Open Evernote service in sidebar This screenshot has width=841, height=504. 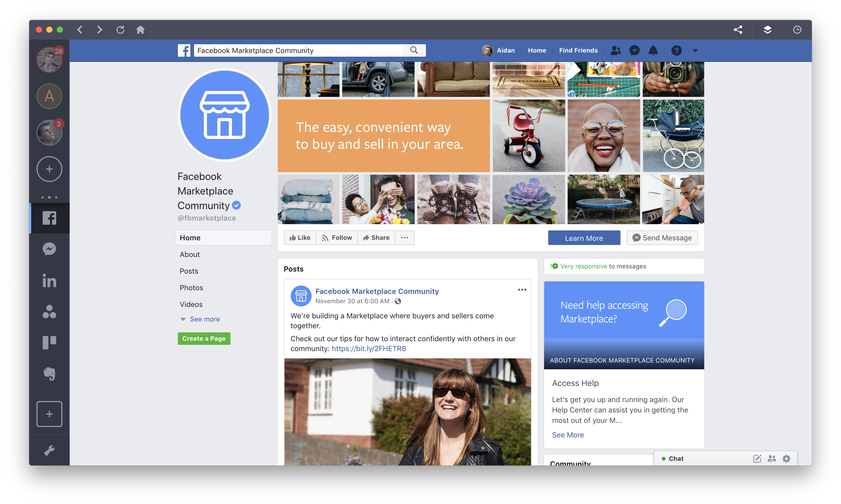tap(50, 374)
